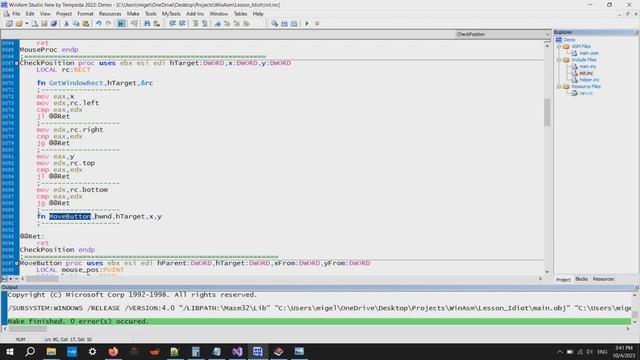Click the Toggle Bookmark toolbar icon
Image resolution: width=640 pixels, height=360 pixels.
point(218,24)
